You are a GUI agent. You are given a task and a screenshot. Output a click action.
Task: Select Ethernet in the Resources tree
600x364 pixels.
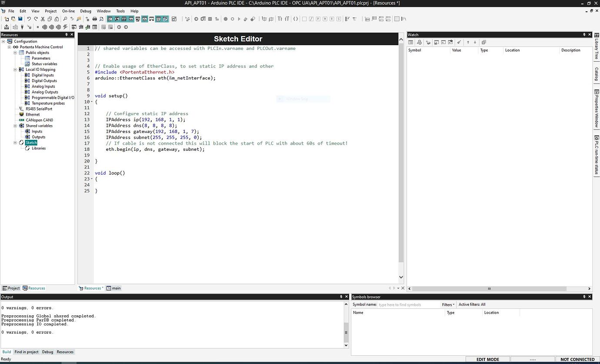pyautogui.click(x=33, y=114)
